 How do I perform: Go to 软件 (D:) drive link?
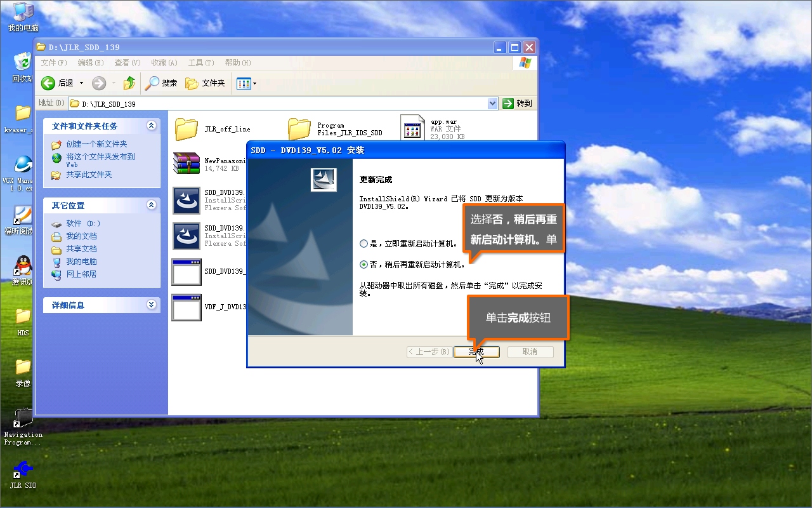tap(83, 224)
